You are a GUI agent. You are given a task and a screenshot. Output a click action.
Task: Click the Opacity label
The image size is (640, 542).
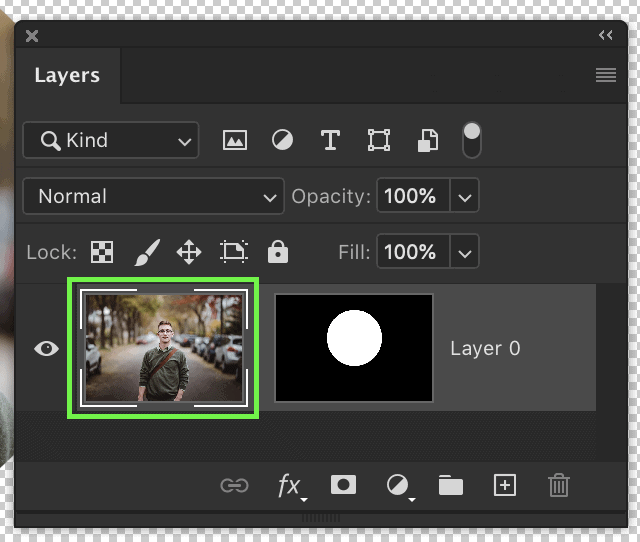point(331,196)
